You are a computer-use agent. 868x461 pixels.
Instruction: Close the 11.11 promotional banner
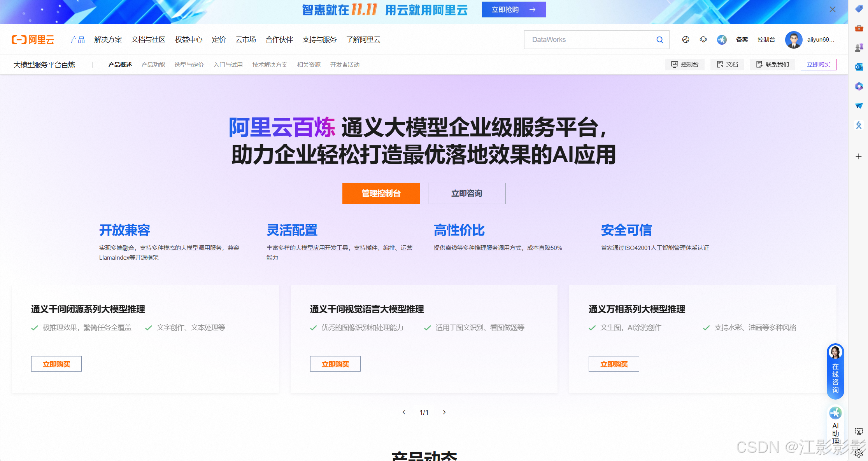point(832,9)
